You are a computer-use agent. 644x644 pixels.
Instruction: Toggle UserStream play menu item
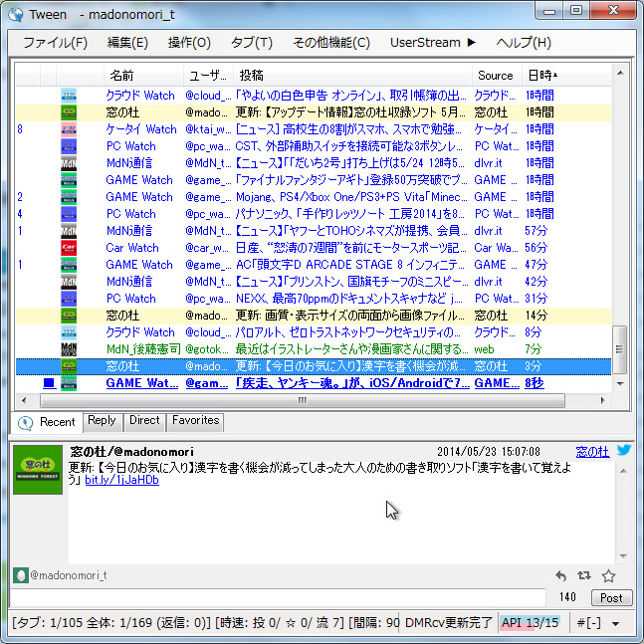432,43
